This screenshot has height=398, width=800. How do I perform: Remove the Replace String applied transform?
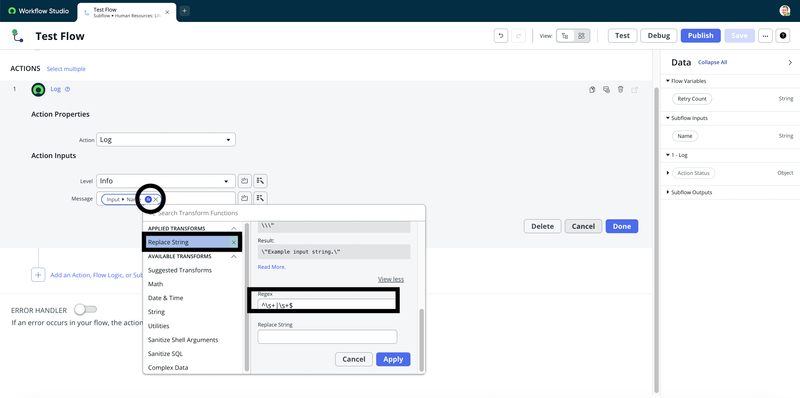click(x=234, y=242)
